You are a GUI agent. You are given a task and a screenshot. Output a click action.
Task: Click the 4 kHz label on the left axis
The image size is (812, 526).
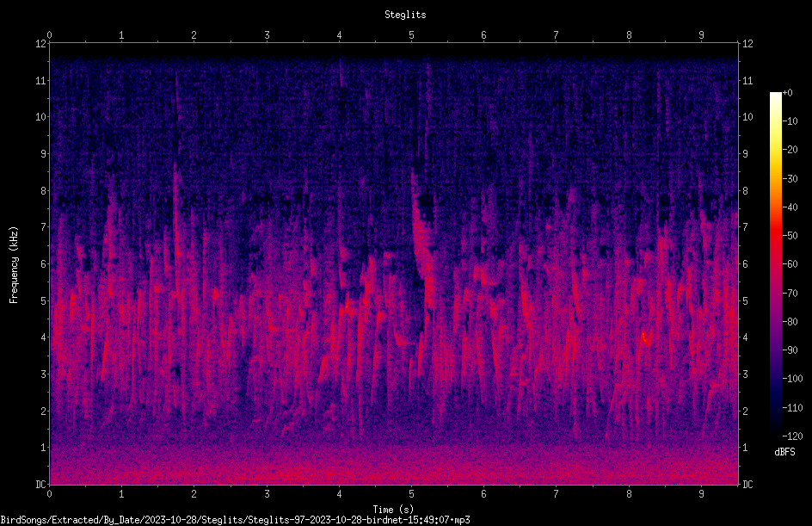click(44, 337)
